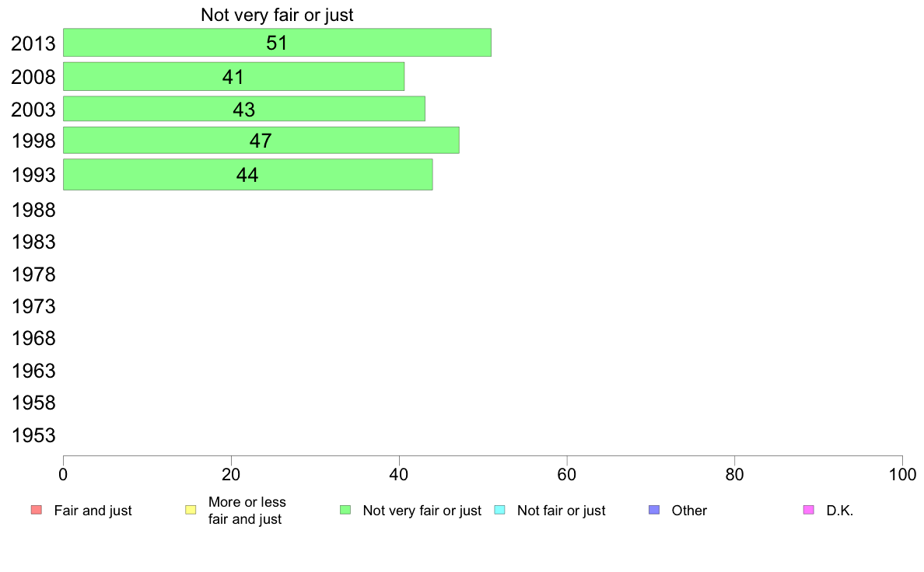
Task: Click the 'Fair and just' legend text
Action: tap(93, 511)
